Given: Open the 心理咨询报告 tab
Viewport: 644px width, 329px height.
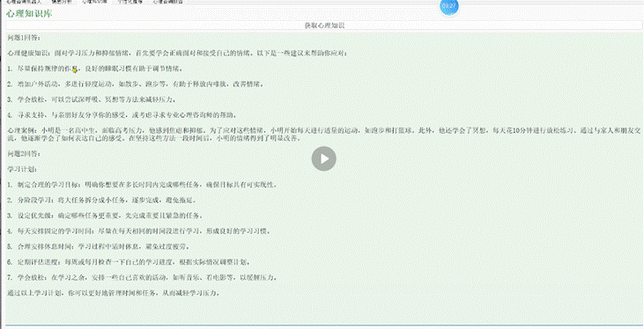Looking at the screenshot, I should point(167,2).
